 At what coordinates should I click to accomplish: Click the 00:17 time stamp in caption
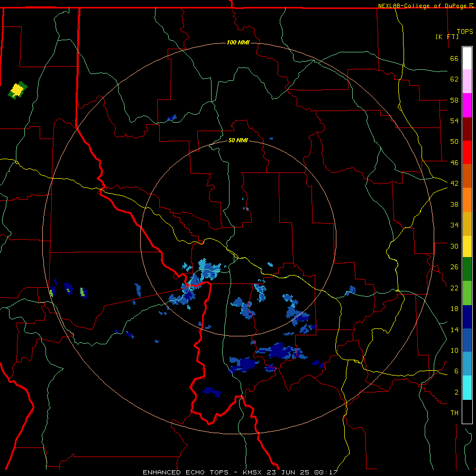click(x=326, y=472)
